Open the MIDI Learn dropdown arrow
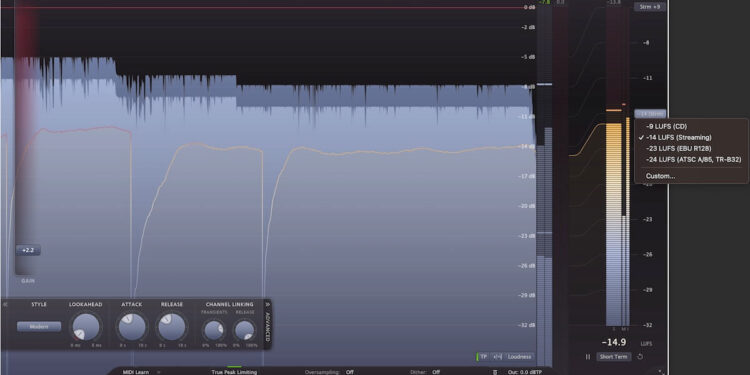 point(159,372)
